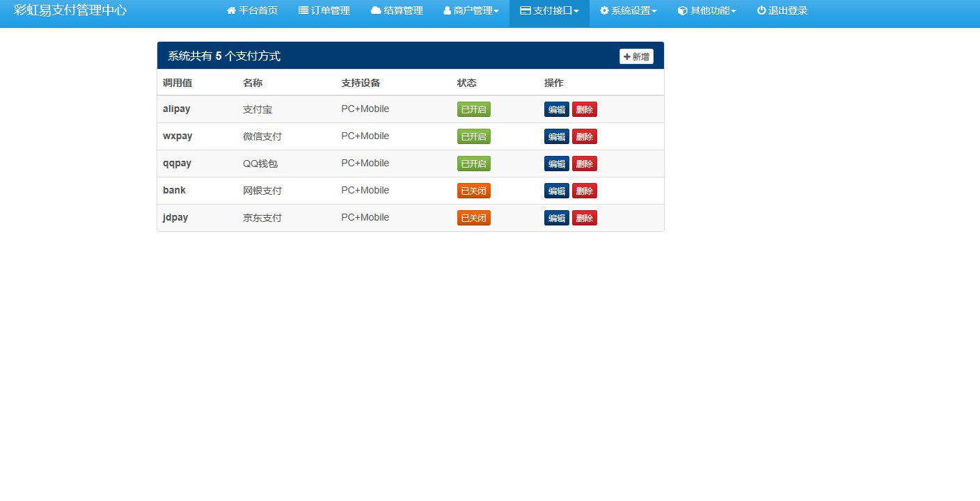Edit the bank payment method
The width and height of the screenshot is (980, 501).
[557, 191]
